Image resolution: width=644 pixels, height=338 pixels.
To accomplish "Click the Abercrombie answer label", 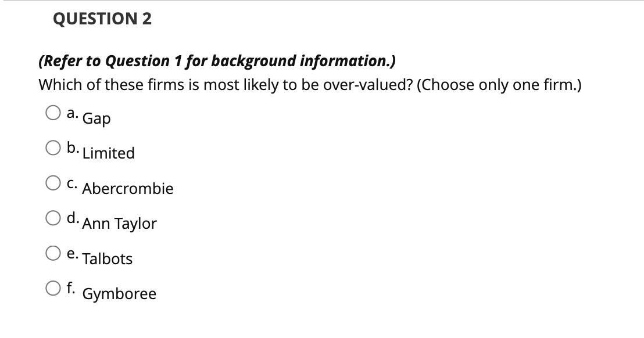I will (127, 189).
